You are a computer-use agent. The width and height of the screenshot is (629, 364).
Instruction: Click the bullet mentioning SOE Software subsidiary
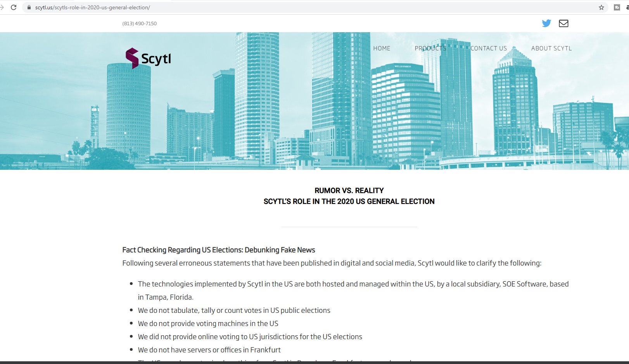pos(353,290)
